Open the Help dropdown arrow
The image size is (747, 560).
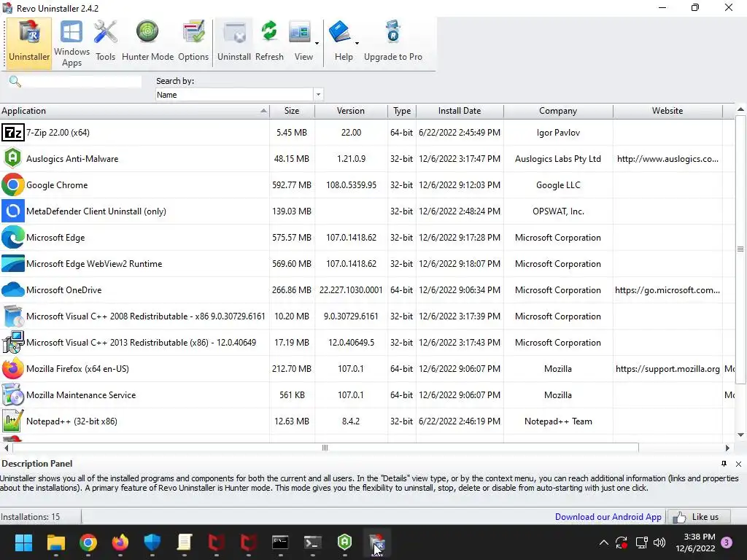357,44
